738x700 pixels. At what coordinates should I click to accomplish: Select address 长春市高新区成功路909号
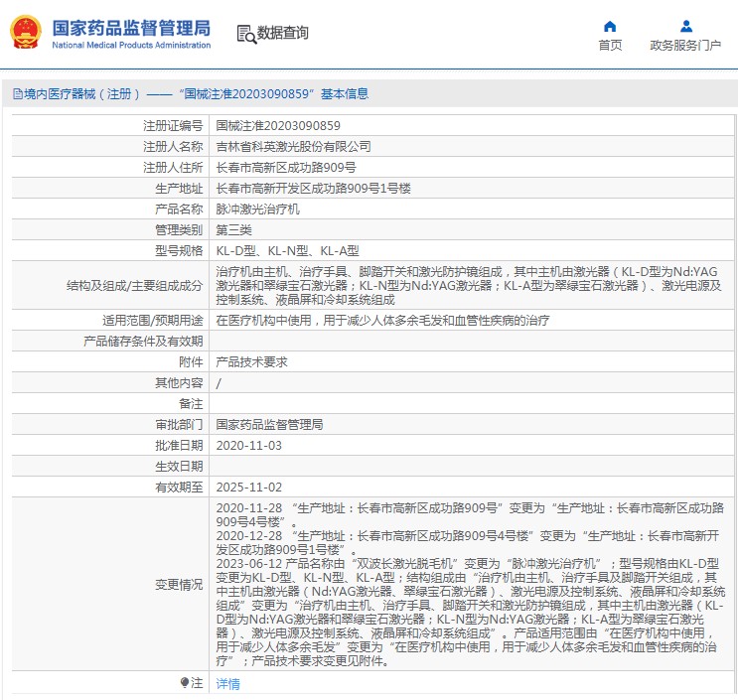click(x=286, y=167)
